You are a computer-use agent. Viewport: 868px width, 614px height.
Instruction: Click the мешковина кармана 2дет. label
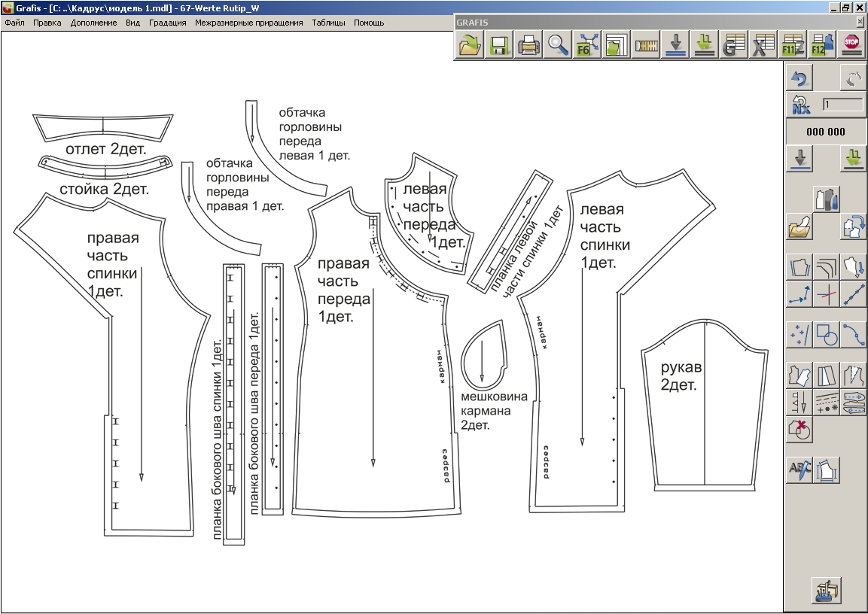coord(494,411)
